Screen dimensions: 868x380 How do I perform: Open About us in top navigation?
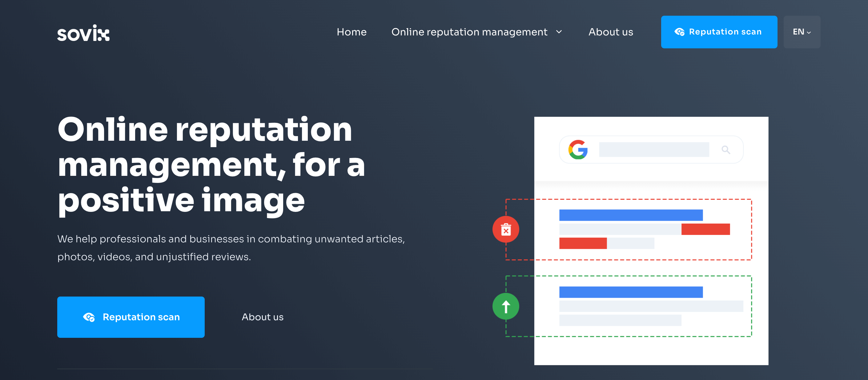point(611,32)
